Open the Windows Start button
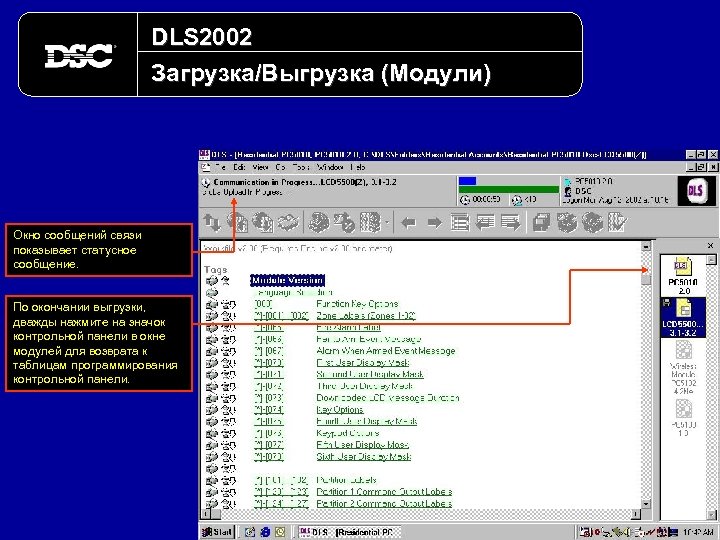Screen dimensions: 720x540 coord(218,532)
